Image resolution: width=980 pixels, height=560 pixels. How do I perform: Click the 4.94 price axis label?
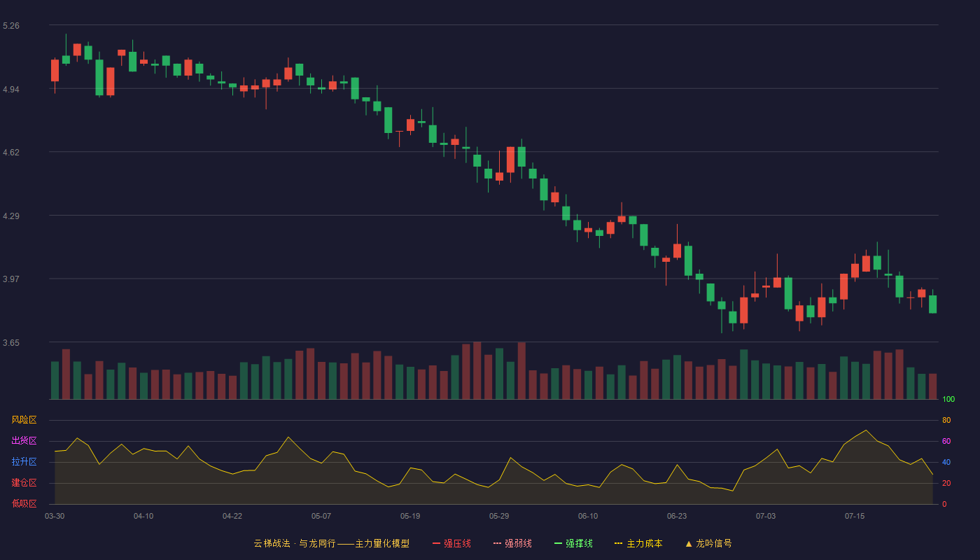click(11, 90)
